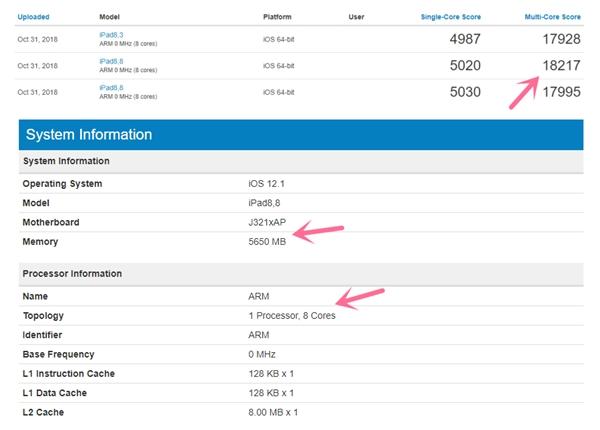Sort by the Uploaded column header

point(34,18)
